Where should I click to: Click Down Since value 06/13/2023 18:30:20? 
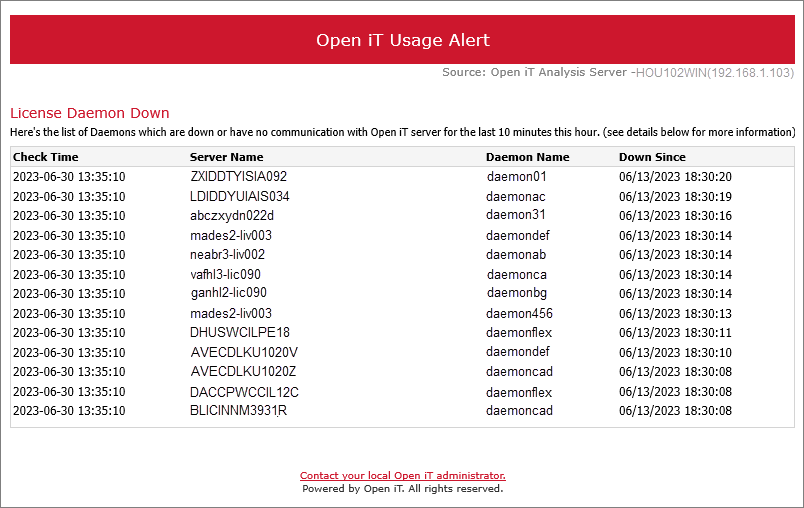[675, 176]
